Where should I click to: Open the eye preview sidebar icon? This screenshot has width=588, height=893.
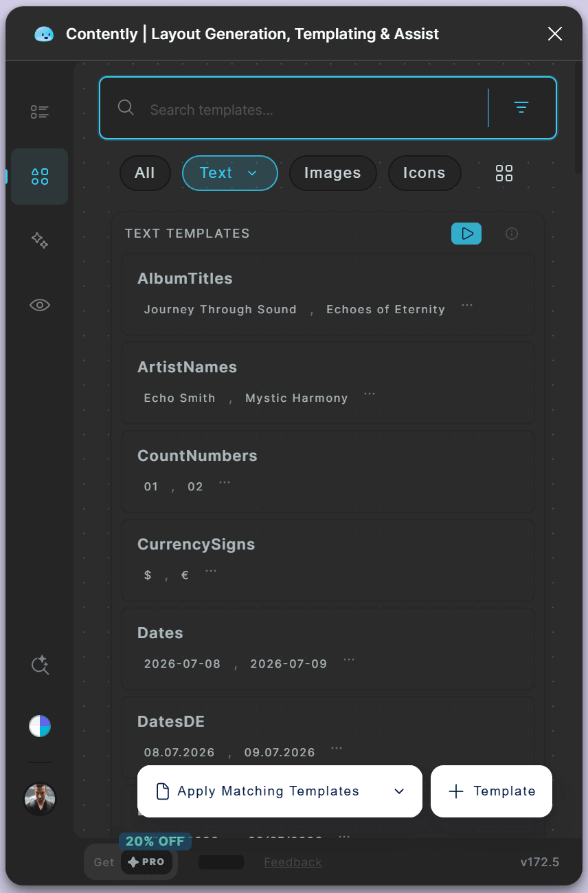[40, 305]
